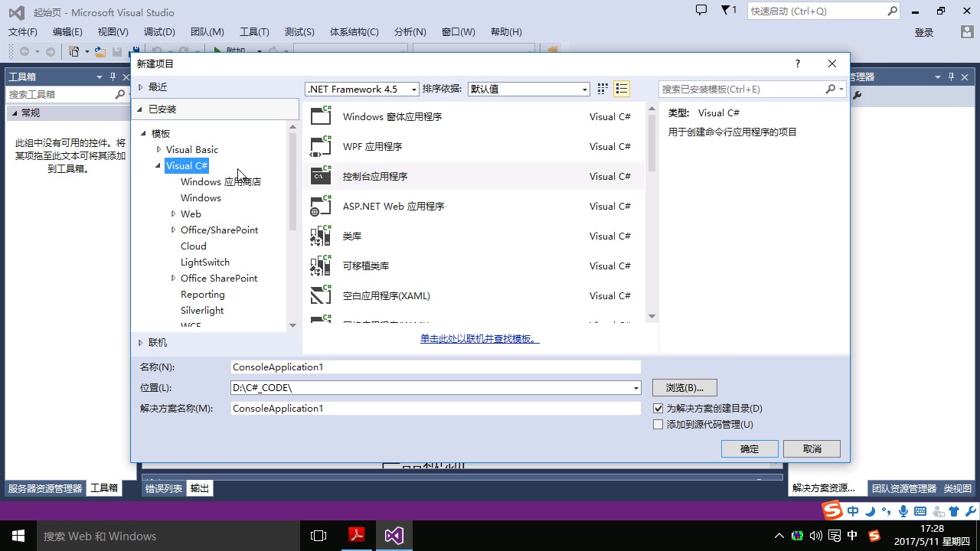
Task: Expand the Office/SharePoint tree node
Action: click(173, 230)
